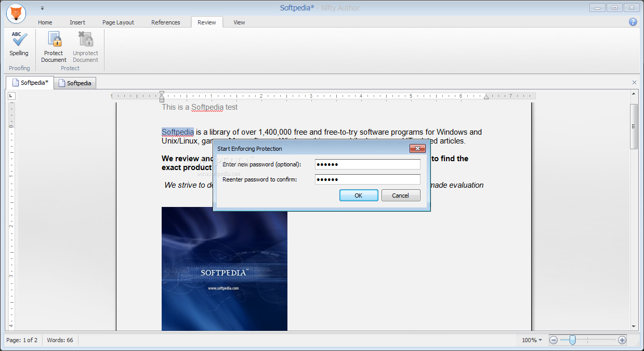This screenshot has width=644, height=351.
Task: Click the zoom in plus icon
Action: [622, 340]
